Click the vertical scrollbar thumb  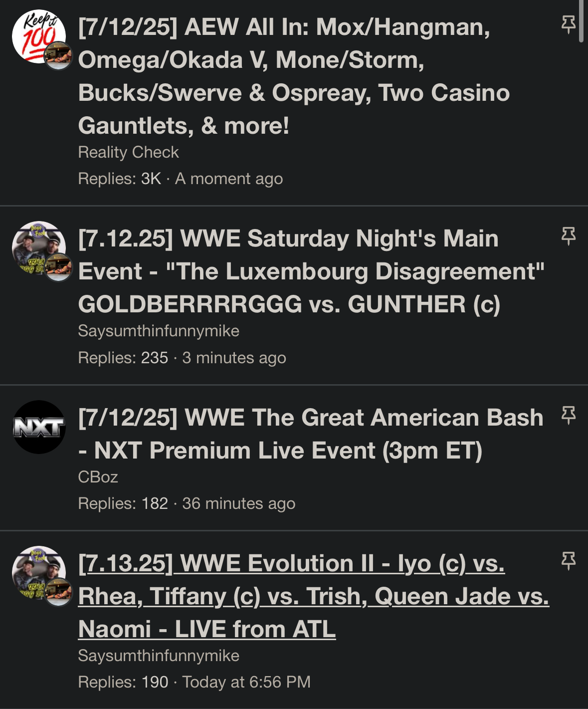pos(581,21)
